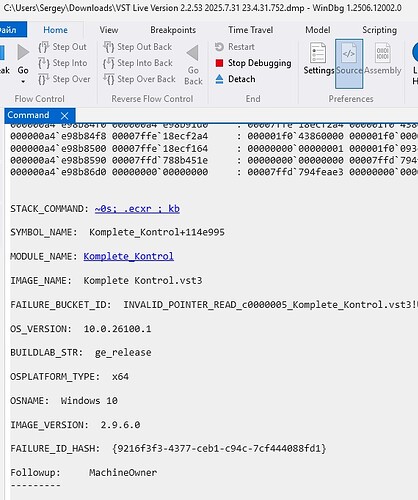
Task: Click stack address 000000a4`e98b8500
Action: [x=58, y=148]
